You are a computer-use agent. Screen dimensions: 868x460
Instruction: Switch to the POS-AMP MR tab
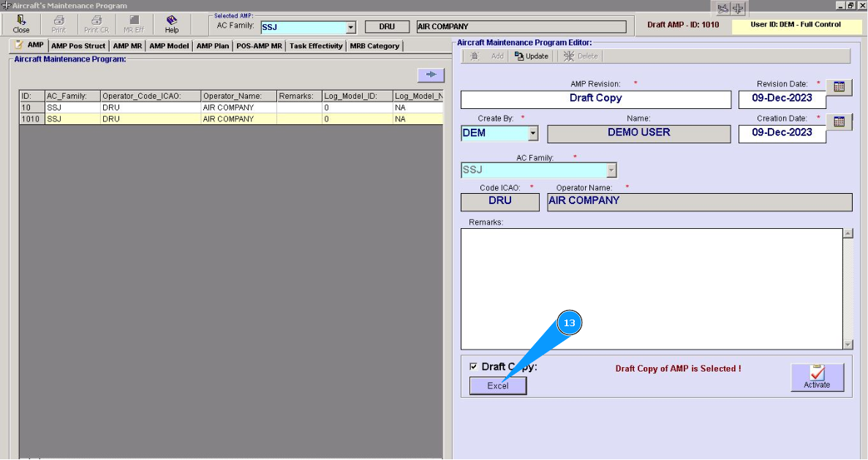(259, 46)
